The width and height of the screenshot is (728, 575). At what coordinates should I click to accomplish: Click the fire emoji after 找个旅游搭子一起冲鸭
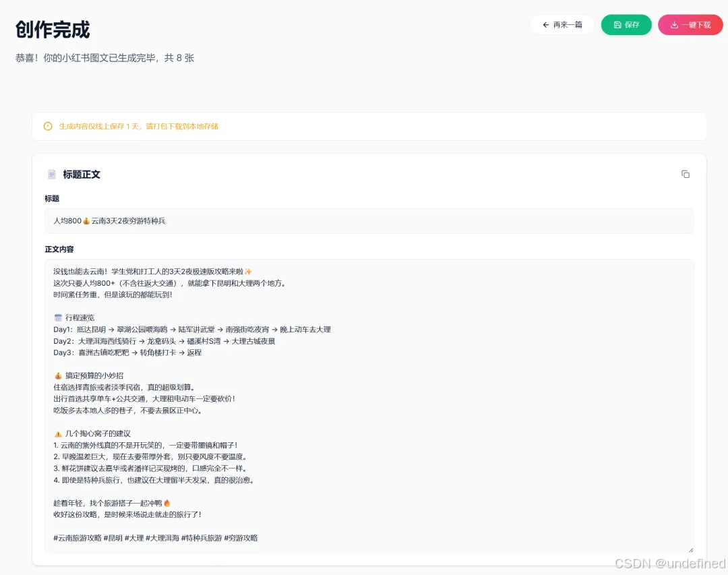tap(166, 502)
